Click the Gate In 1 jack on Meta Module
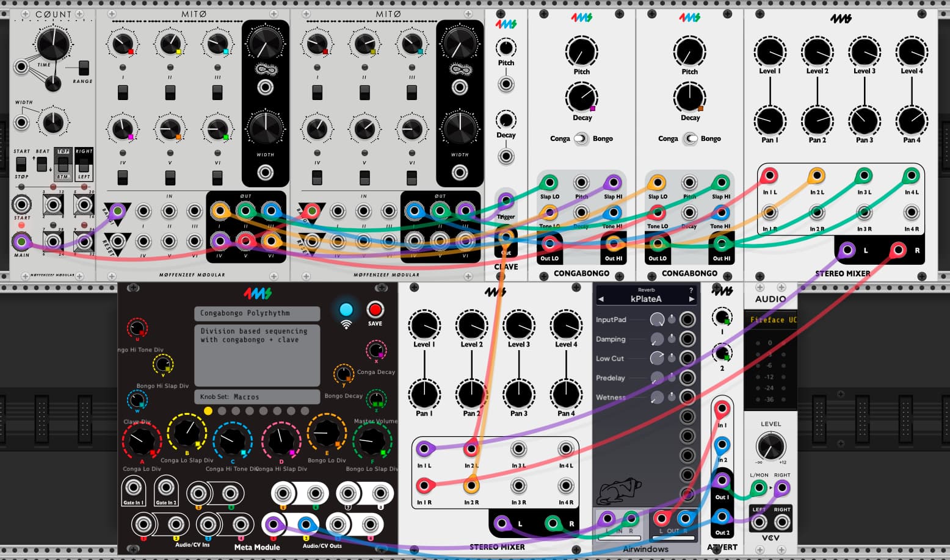This screenshot has height=560, width=950. click(x=133, y=487)
